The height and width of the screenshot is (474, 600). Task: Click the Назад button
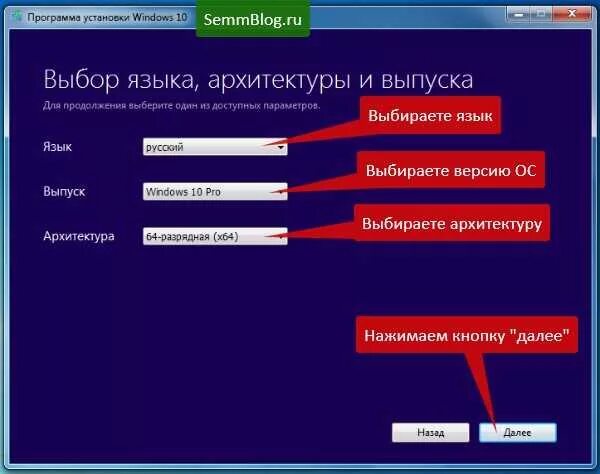click(x=430, y=432)
